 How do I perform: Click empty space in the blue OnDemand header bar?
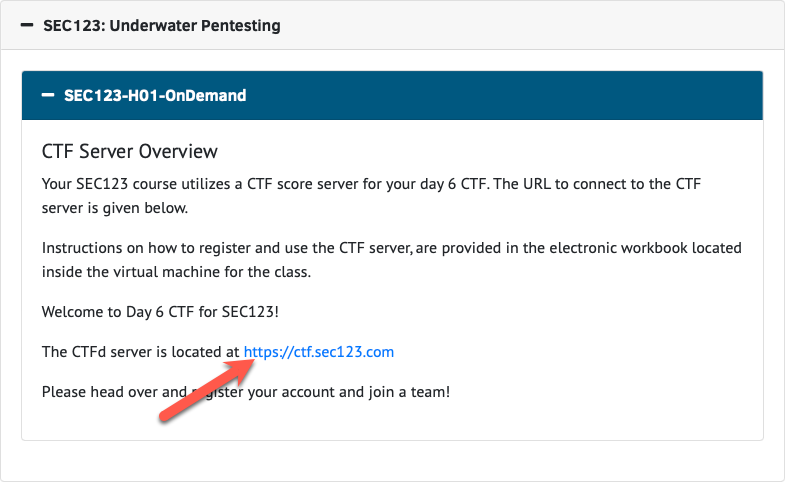500,96
